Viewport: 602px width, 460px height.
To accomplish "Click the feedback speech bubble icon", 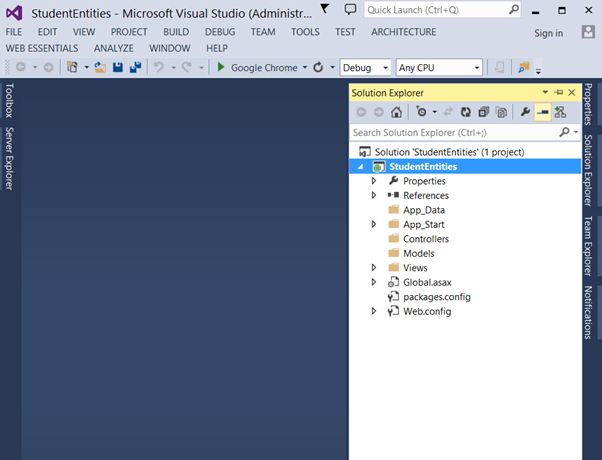I will (350, 9).
